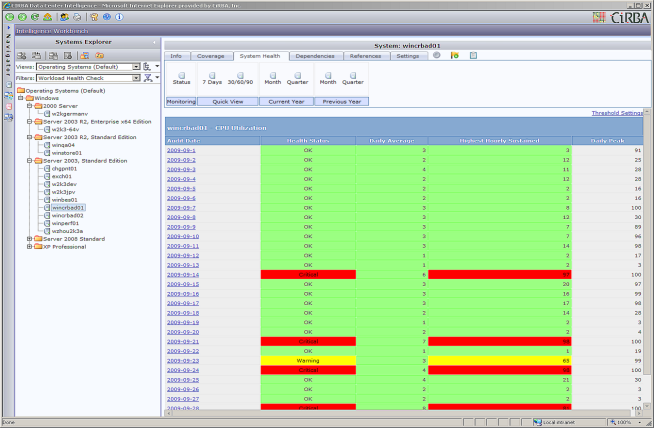Image resolution: width=654 pixels, height=428 pixels.
Task: Refresh the page with the green refresh icon
Action: [35, 17]
